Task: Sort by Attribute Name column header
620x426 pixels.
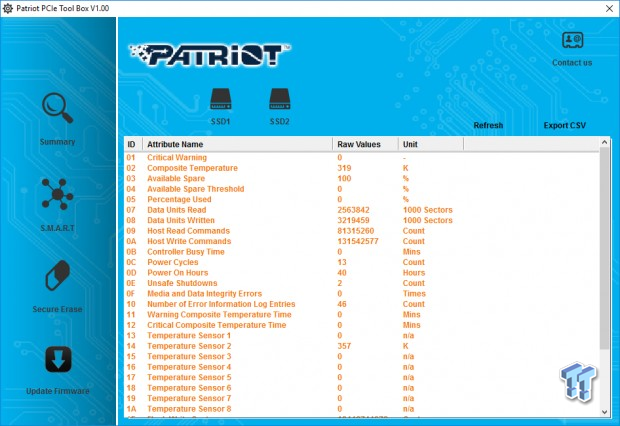Action: 238,144
